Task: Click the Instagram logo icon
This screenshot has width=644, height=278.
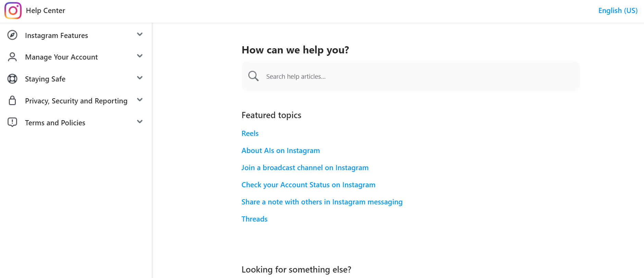Action: tap(13, 11)
